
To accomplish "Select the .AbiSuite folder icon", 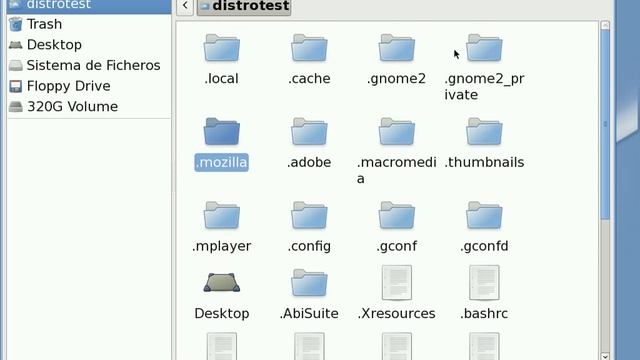I will click(x=309, y=282).
